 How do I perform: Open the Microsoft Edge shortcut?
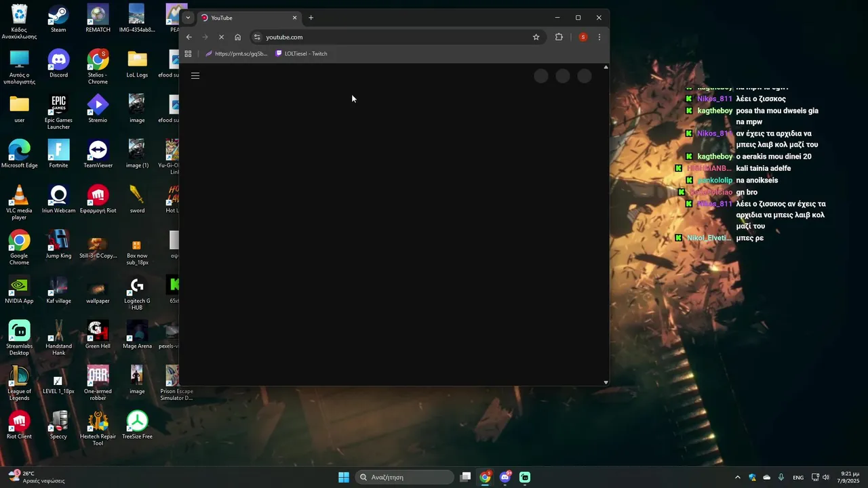(19, 155)
